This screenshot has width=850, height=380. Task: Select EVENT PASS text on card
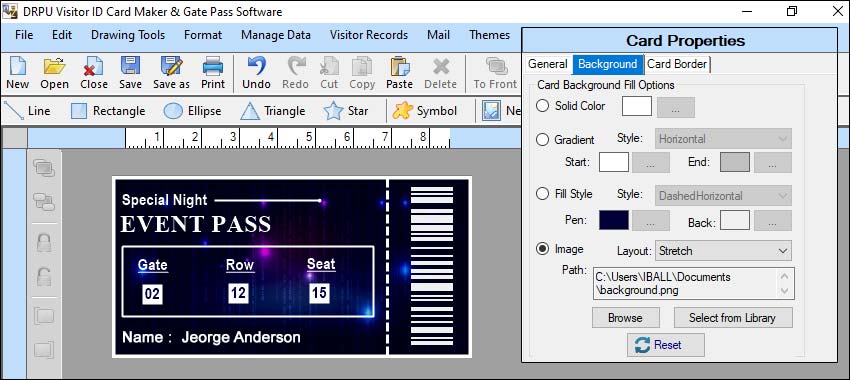(195, 224)
